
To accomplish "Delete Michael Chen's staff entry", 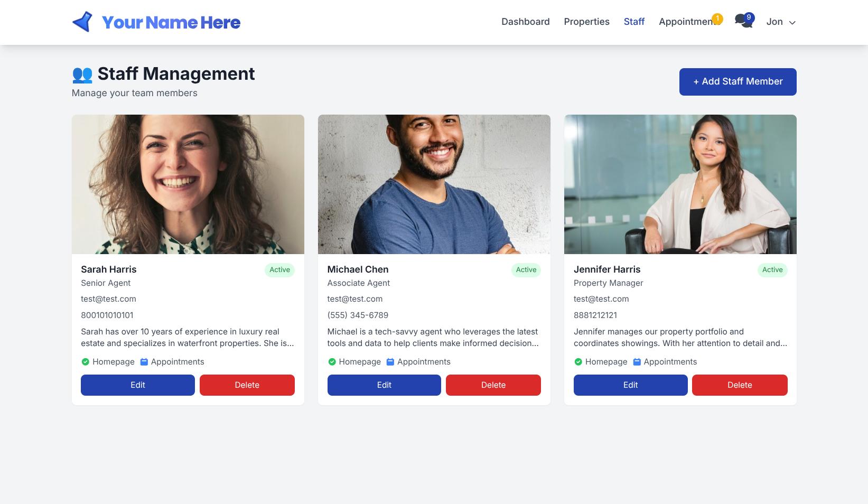I will 493,385.
